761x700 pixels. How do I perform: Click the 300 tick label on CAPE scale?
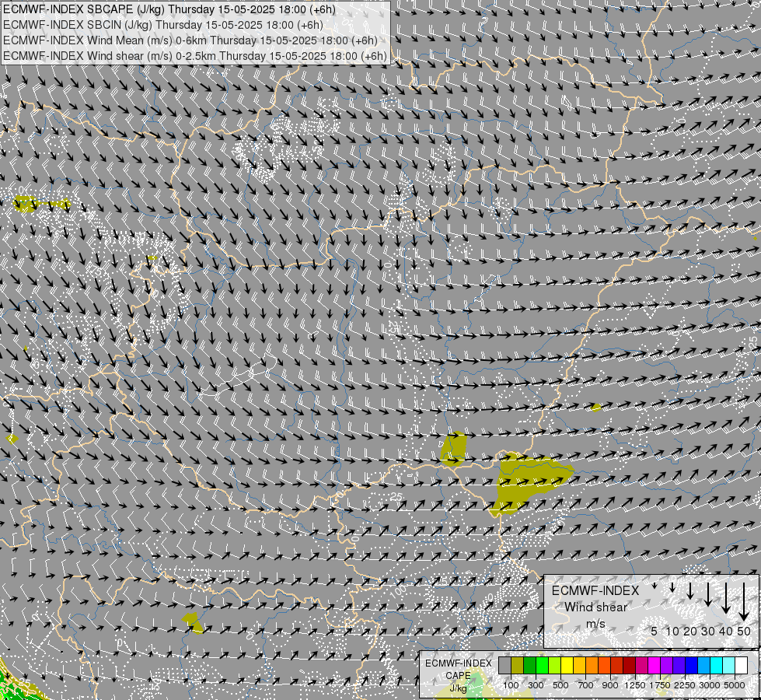(536, 685)
